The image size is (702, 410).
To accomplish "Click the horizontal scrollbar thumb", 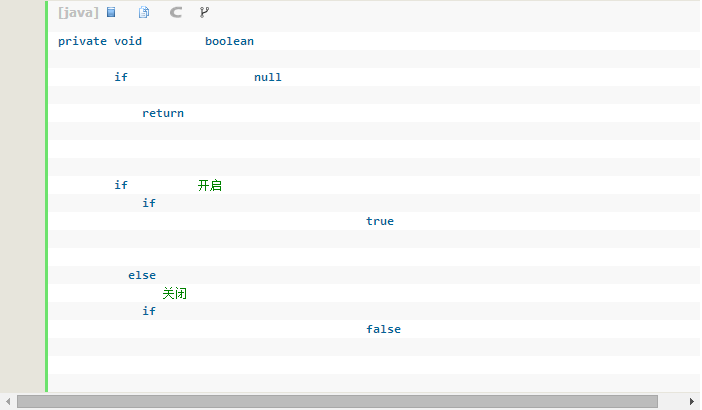I will [x=337, y=401].
